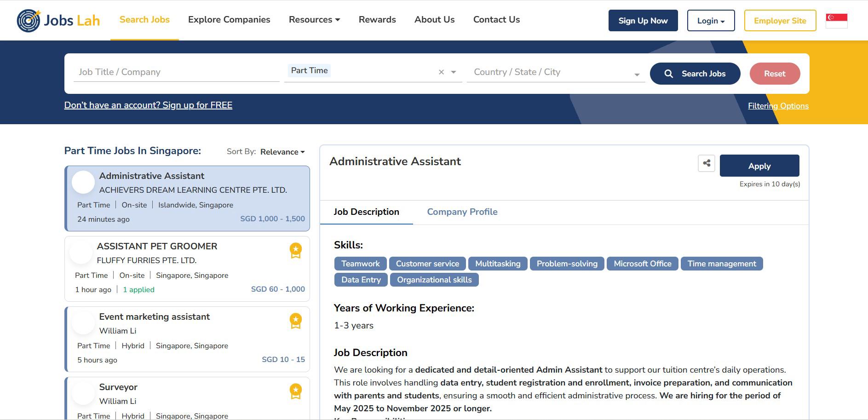
Task: Go to Explore Companies page
Action: tap(229, 20)
